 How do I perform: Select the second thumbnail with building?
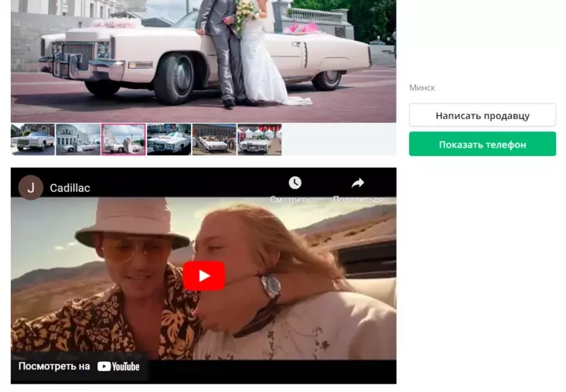point(78,139)
